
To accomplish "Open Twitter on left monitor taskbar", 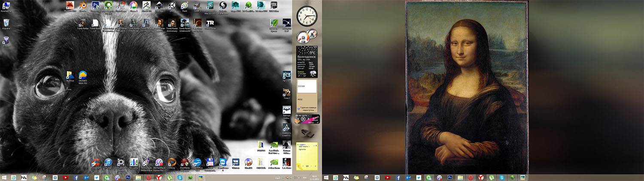I will (x=97, y=177).
